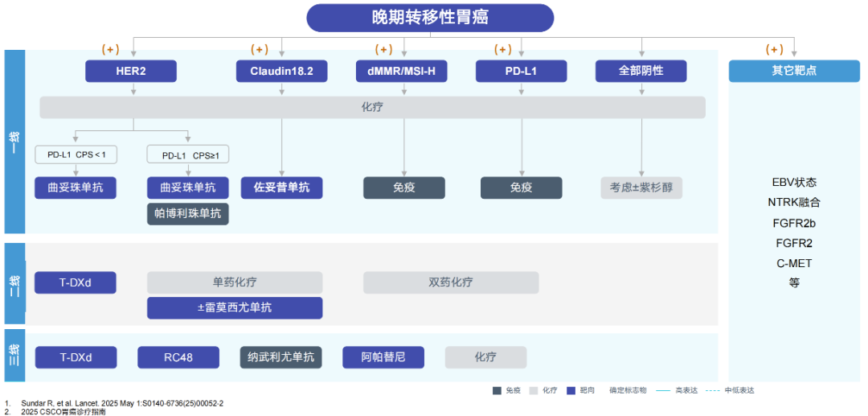Select the PD-L1 CPS≥1 box
Viewport: 868px width, 416px height.
(x=188, y=155)
